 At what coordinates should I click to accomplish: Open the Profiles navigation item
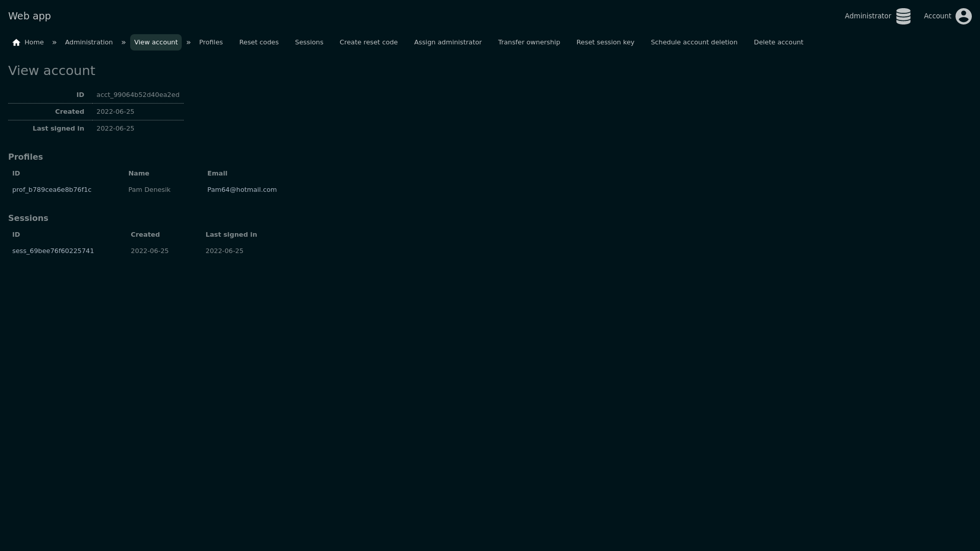coord(211,42)
